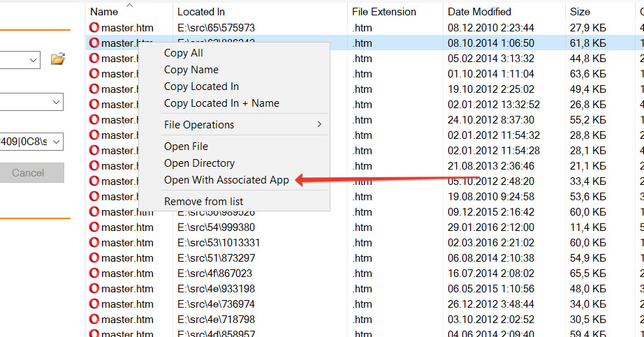The height and width of the screenshot is (337, 644).
Task: Click Opera icon in row E:\src\4e\933198
Action: tap(94, 289)
